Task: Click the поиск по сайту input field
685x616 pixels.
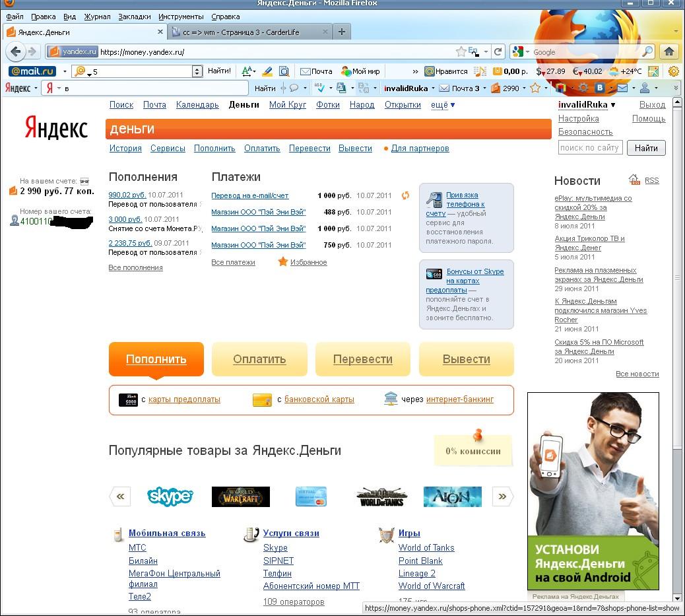Action: (x=590, y=148)
